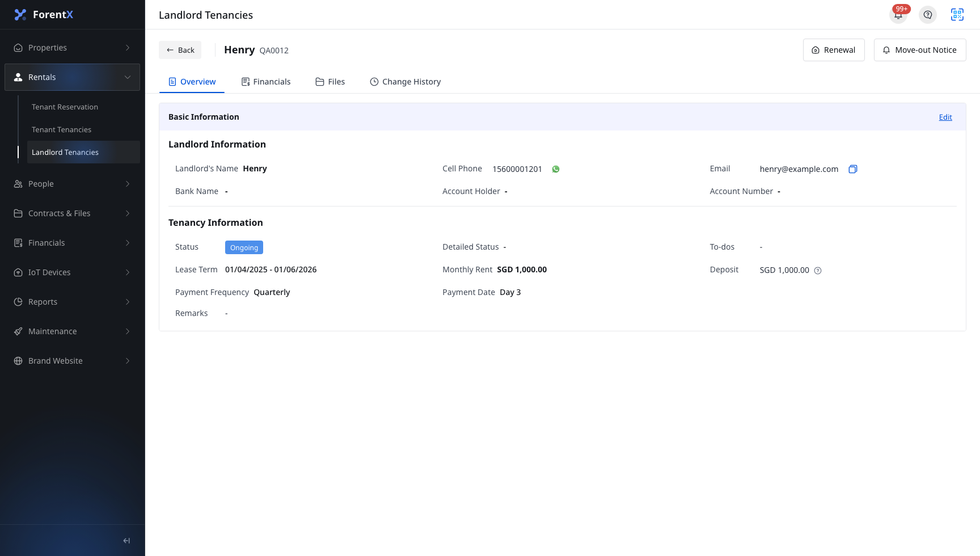Expand the Maintenance menu chevron

(128, 331)
